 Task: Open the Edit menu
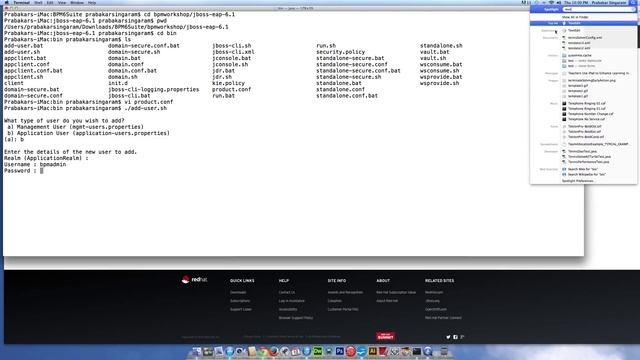coord(50,2)
